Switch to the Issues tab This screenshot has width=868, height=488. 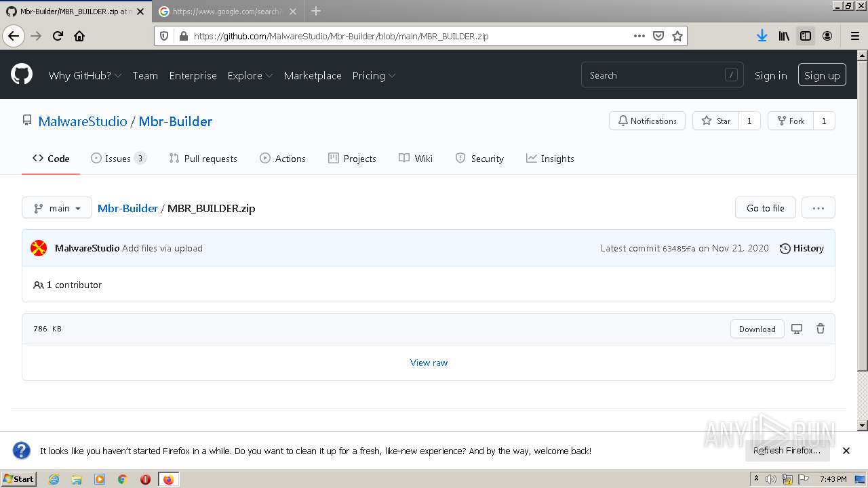119,159
